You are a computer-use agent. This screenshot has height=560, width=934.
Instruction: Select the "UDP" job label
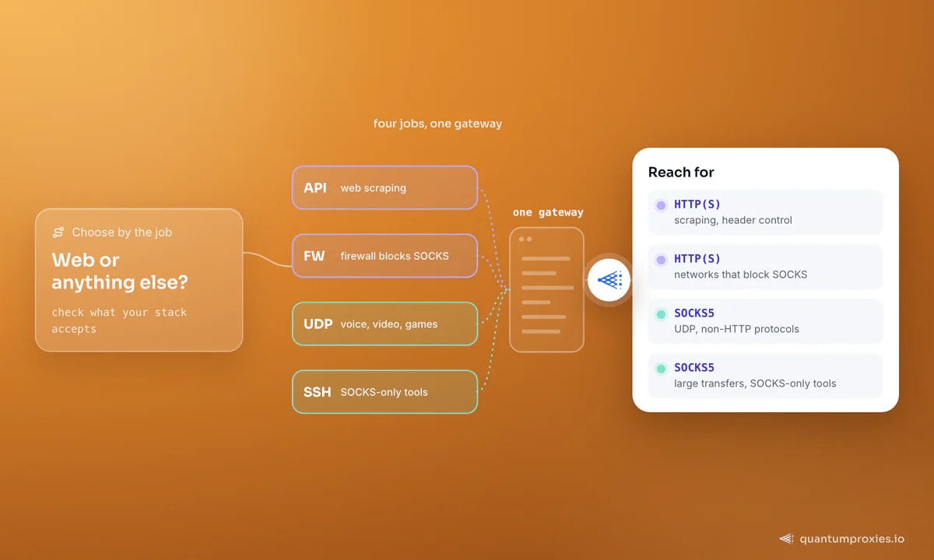click(318, 324)
